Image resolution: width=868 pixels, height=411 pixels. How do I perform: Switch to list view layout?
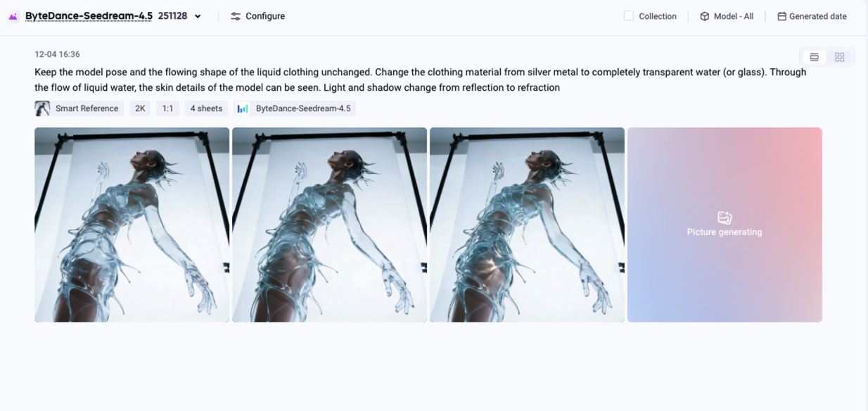[x=815, y=57]
